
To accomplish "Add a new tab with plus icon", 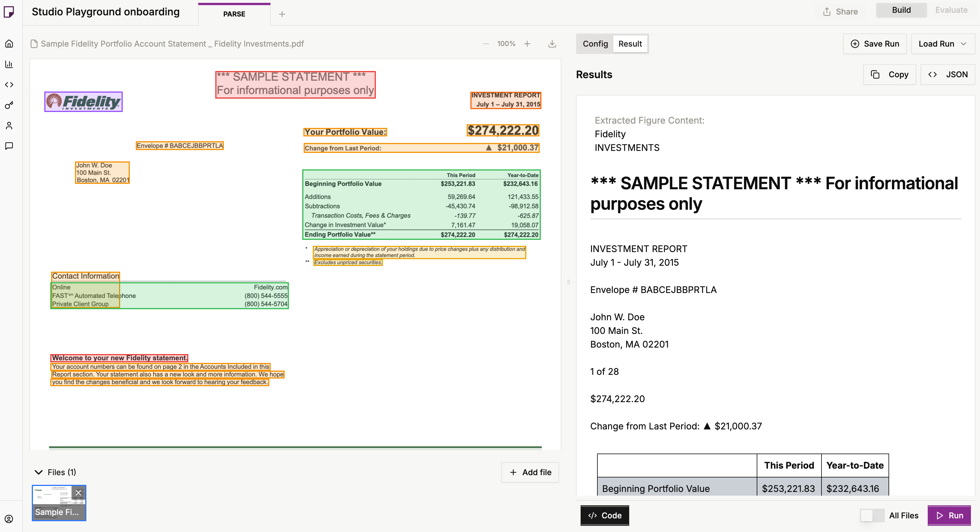I will pos(282,14).
